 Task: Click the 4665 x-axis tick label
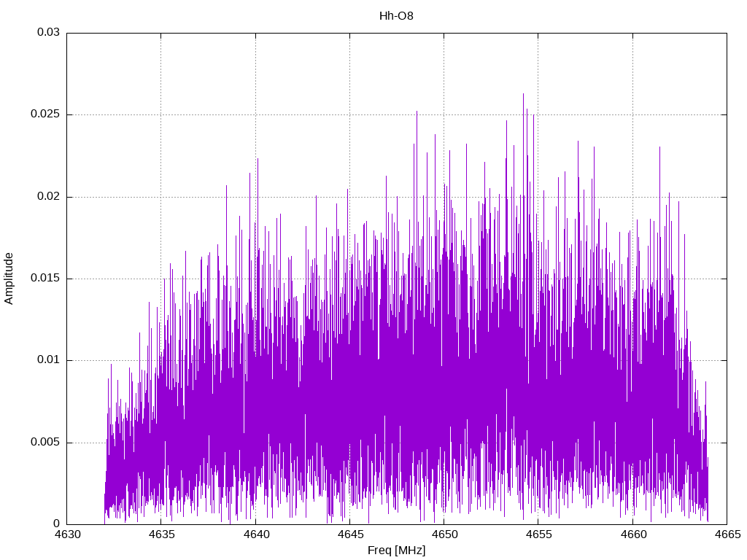click(727, 534)
